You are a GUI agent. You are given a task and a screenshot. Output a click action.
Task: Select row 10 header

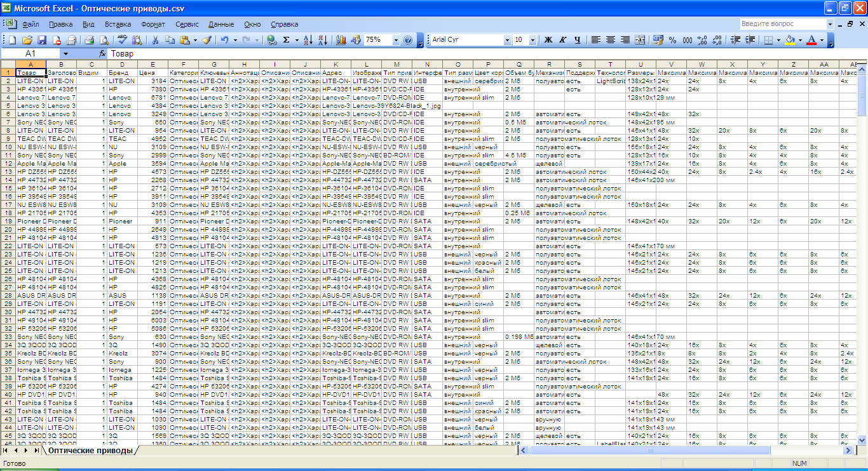click(7, 147)
